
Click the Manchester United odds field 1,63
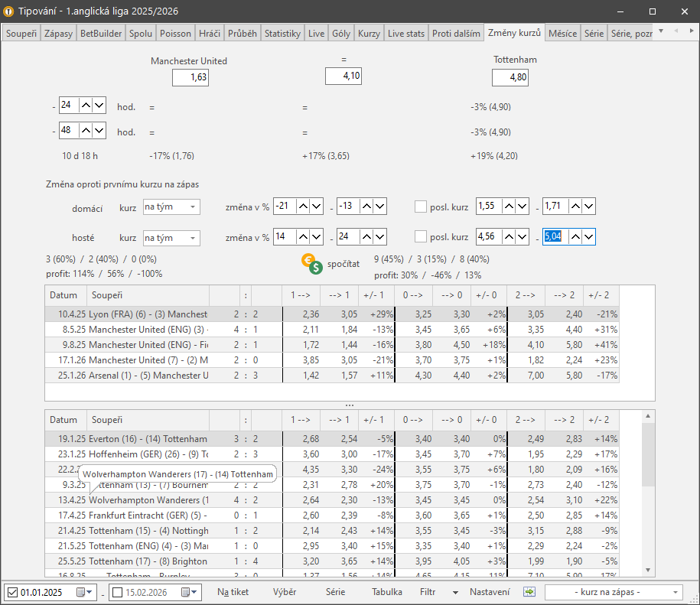(190, 77)
